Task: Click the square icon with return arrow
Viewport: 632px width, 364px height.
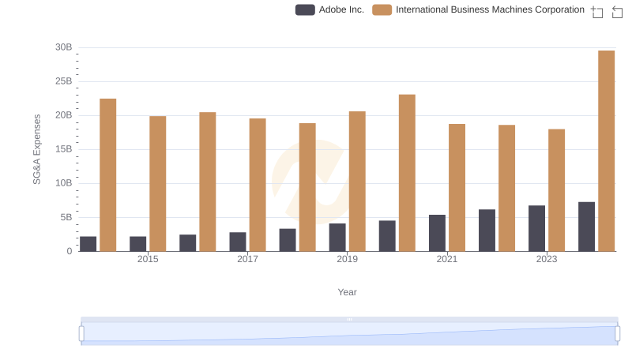Action: 617,11
